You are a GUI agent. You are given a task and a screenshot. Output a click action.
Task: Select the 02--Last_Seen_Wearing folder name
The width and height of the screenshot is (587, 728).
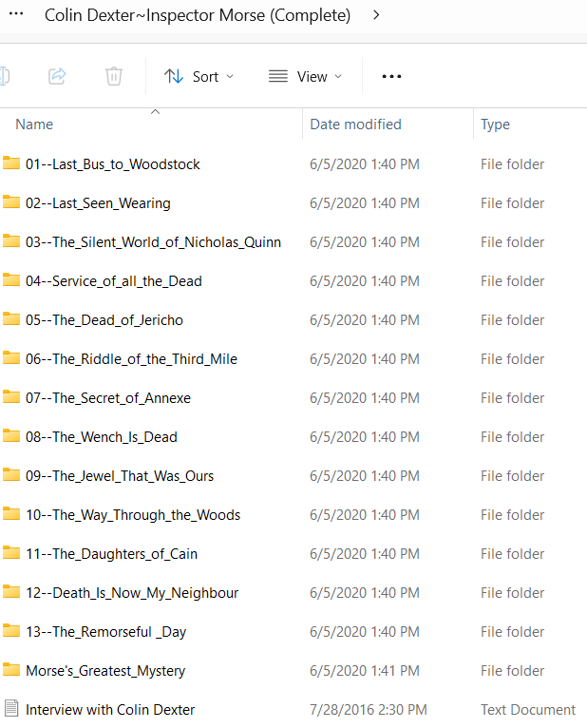point(98,203)
